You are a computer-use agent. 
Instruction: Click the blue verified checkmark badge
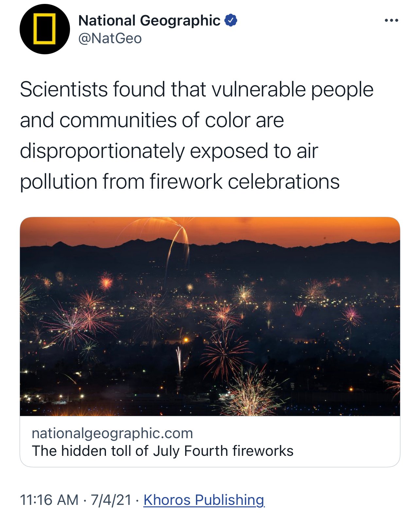231,21
